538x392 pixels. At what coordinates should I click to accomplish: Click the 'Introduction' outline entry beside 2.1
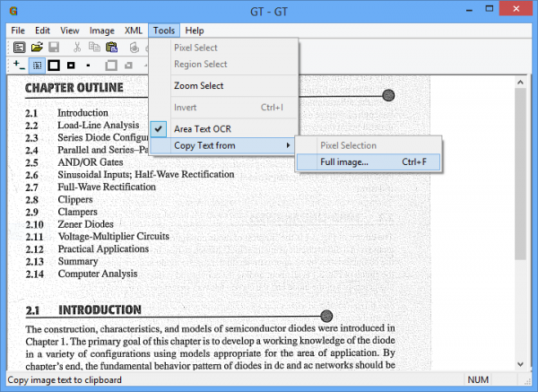coord(82,113)
